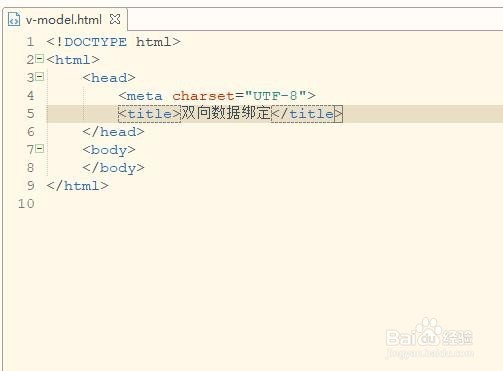Screen dimensions: 503x371
Task: Place cursor in the DOCTYPE html declaration
Action: 113,42
